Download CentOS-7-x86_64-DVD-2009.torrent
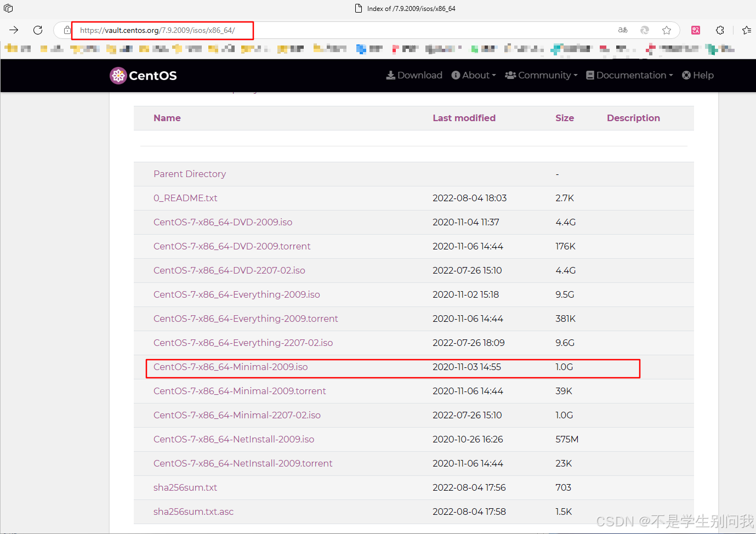 click(x=232, y=246)
